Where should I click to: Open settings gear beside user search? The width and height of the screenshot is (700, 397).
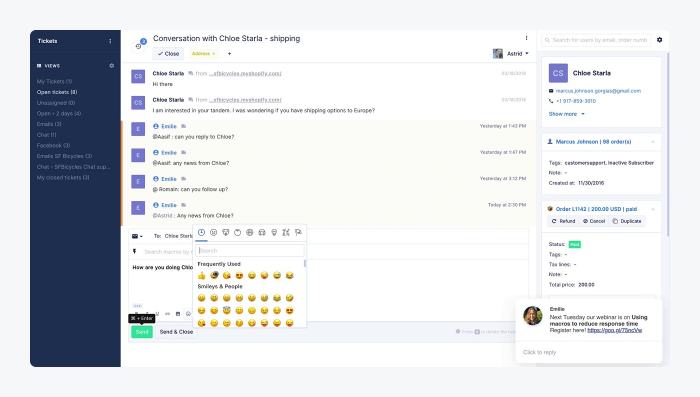pos(659,40)
